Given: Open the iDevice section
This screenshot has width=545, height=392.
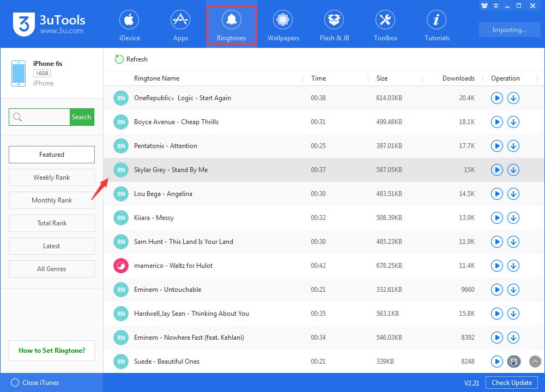Looking at the screenshot, I should tap(129, 25).
